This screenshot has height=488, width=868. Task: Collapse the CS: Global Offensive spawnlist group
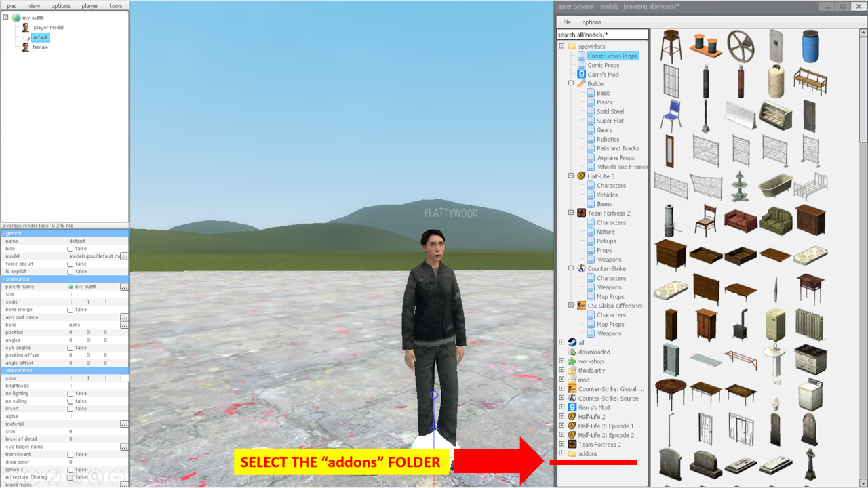point(571,306)
